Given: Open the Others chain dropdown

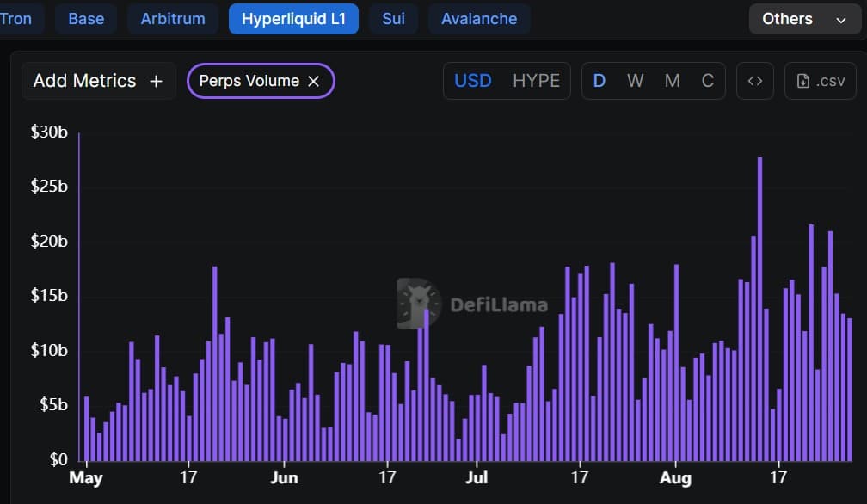Looking at the screenshot, I should 802,19.
